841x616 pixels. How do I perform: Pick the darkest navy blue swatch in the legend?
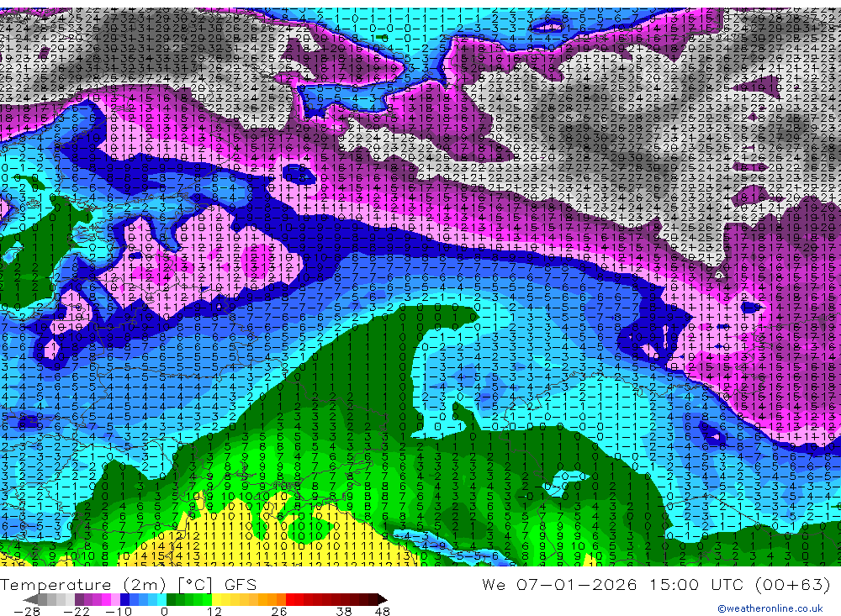[125, 600]
